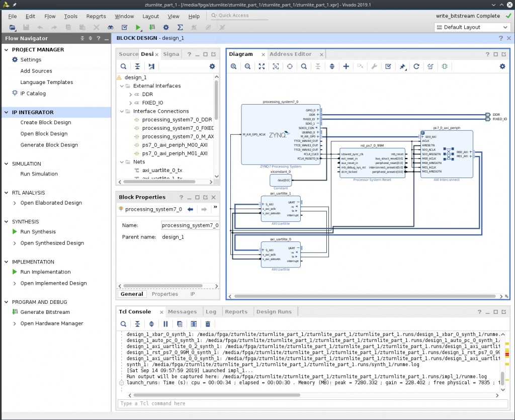Viewport: 515px width, 420px height.
Task: Click Zoom Fit icon in Diagram toolbar
Action: coord(262,66)
